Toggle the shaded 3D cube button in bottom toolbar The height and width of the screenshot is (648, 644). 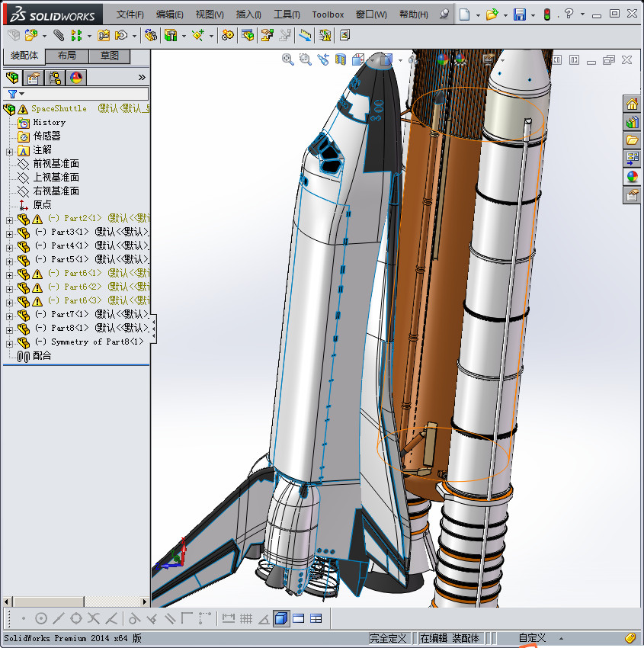click(x=281, y=619)
